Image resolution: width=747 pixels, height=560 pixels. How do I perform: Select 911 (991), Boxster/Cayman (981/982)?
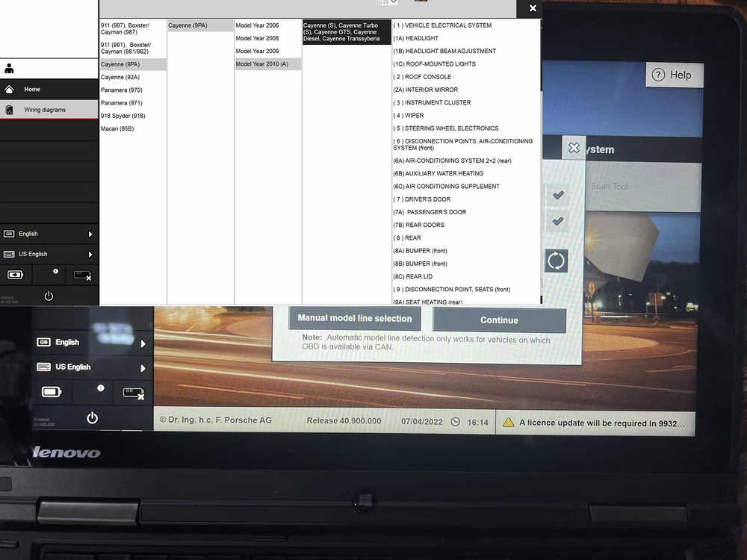[x=132, y=48]
